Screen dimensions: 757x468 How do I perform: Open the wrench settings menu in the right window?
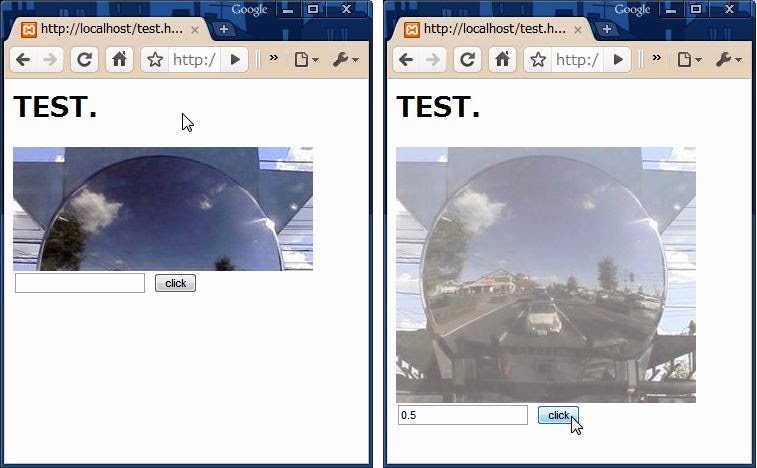[728, 60]
